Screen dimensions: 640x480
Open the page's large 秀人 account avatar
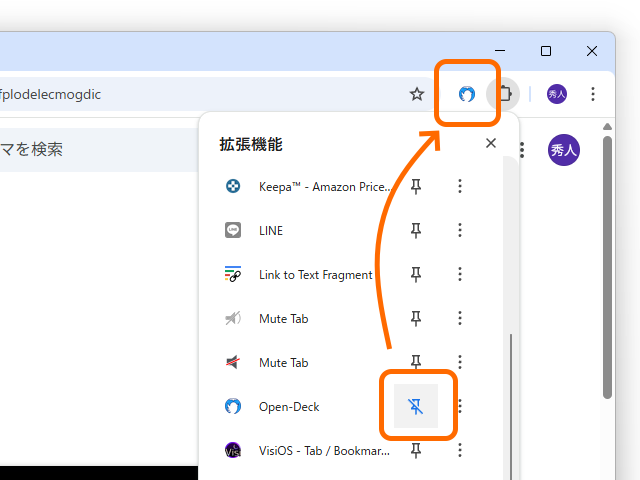[564, 150]
